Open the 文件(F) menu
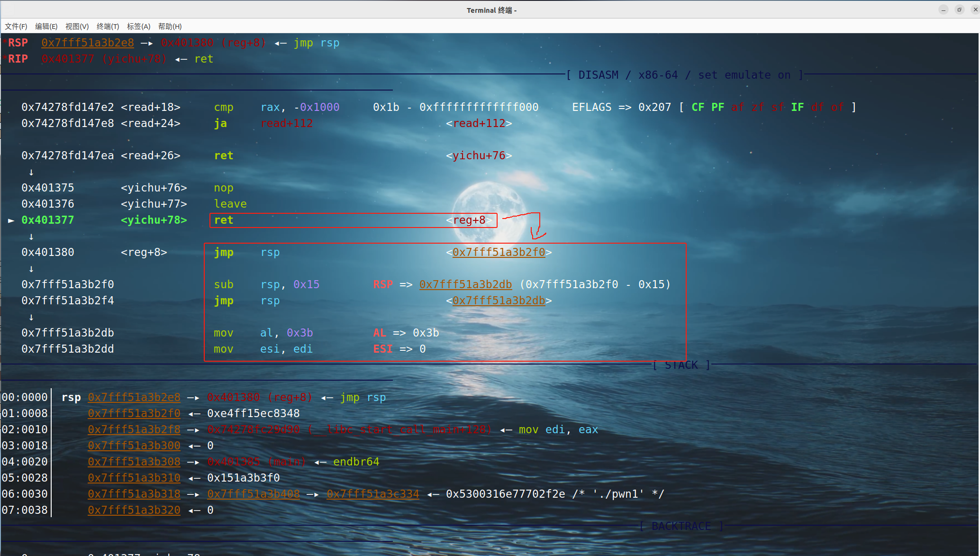The width and height of the screenshot is (980, 556). tap(16, 27)
